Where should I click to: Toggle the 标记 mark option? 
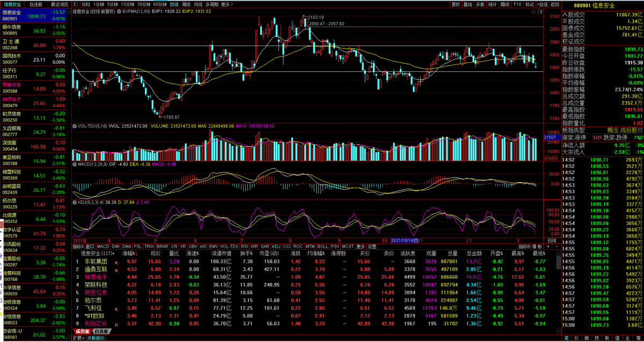pos(530,4)
